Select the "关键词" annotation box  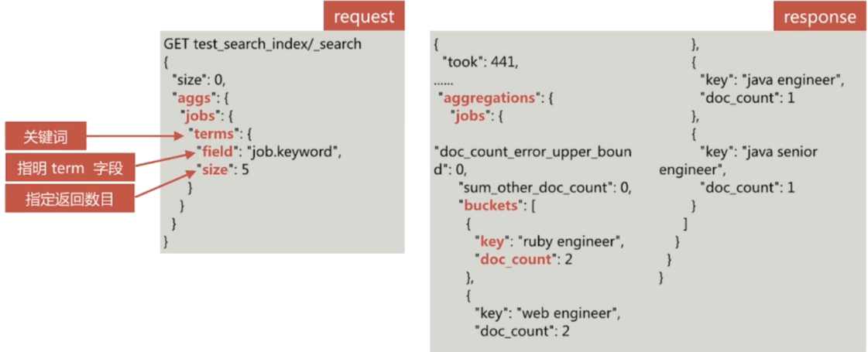(x=46, y=138)
